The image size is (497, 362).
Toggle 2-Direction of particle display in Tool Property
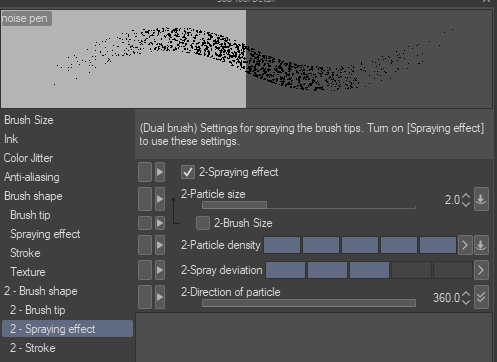145,297
